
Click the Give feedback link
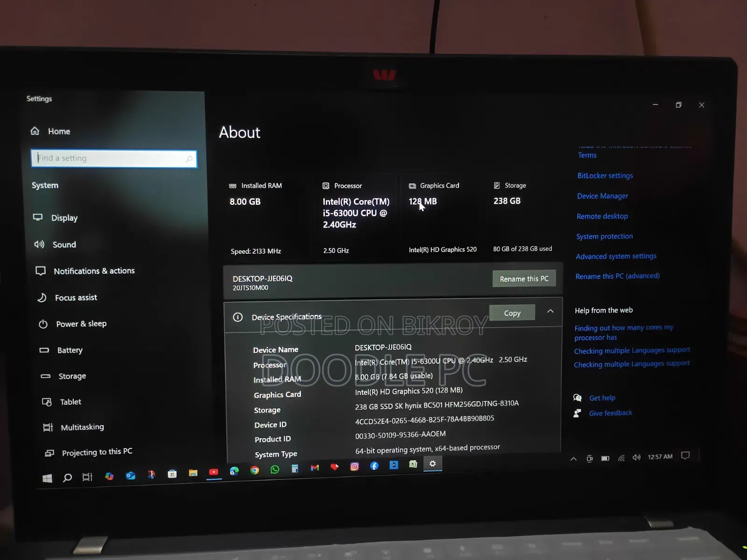click(611, 413)
